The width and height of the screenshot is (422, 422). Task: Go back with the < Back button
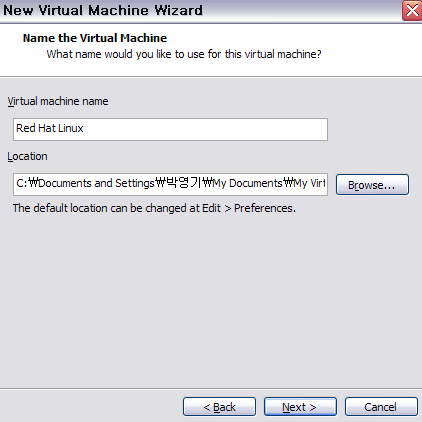coord(219,407)
